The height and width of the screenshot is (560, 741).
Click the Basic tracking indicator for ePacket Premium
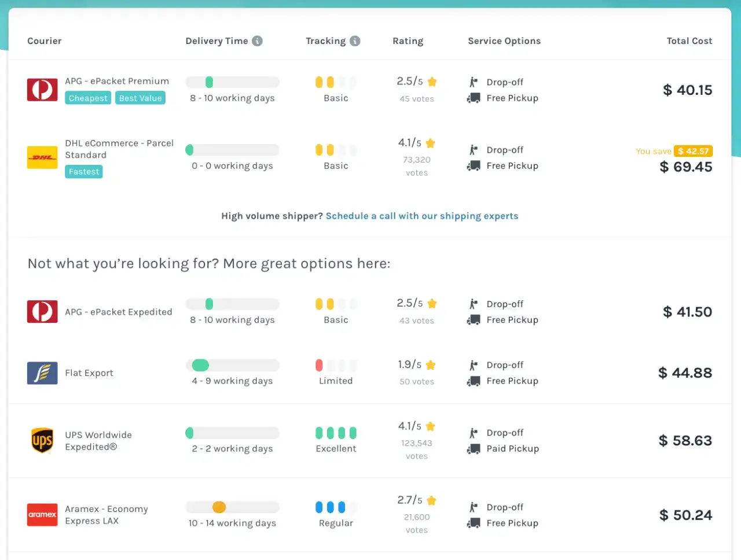click(336, 82)
